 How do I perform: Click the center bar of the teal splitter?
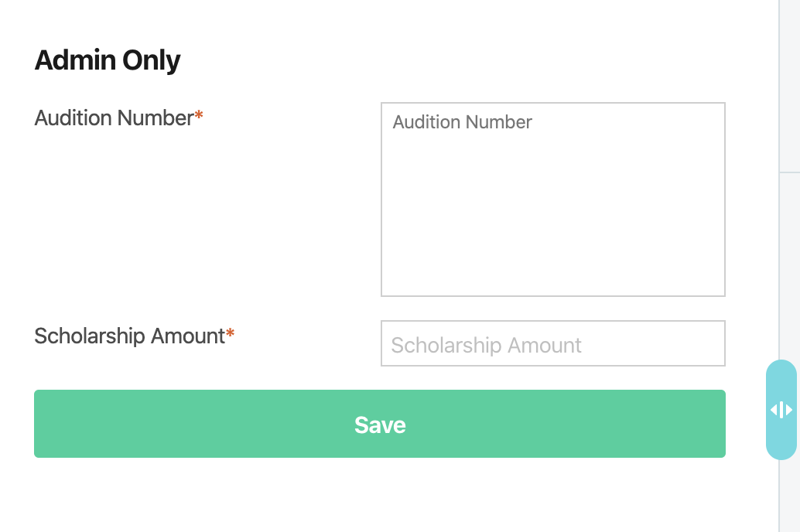[x=781, y=410]
